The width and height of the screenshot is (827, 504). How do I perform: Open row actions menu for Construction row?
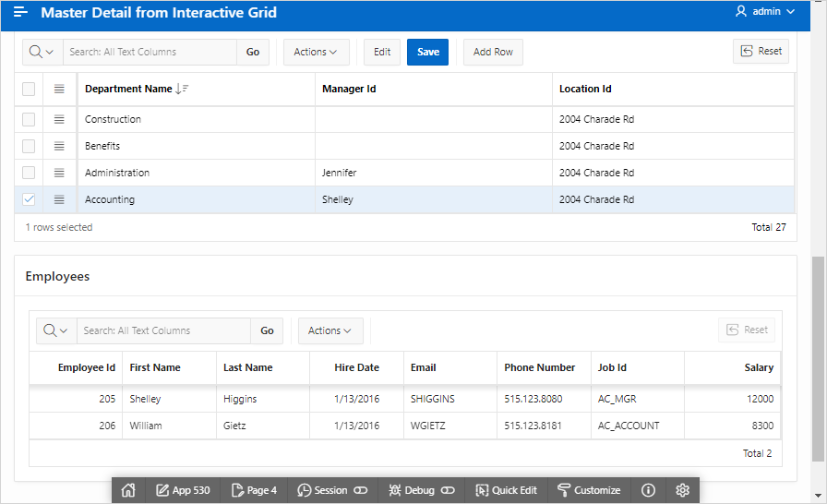click(x=59, y=119)
